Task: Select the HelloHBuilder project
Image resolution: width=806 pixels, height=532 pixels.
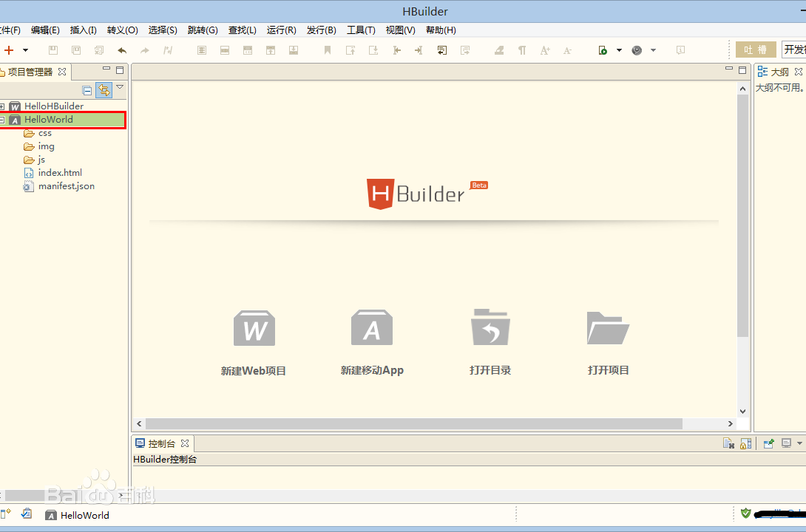Action: point(53,106)
